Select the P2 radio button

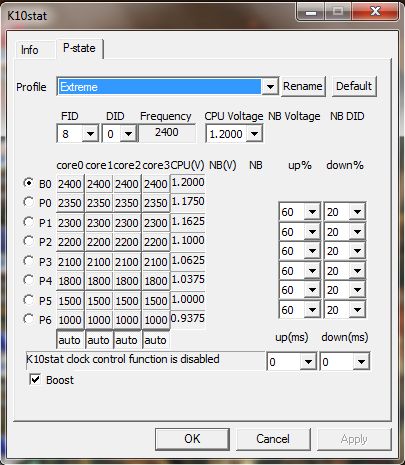pyautogui.click(x=29, y=241)
